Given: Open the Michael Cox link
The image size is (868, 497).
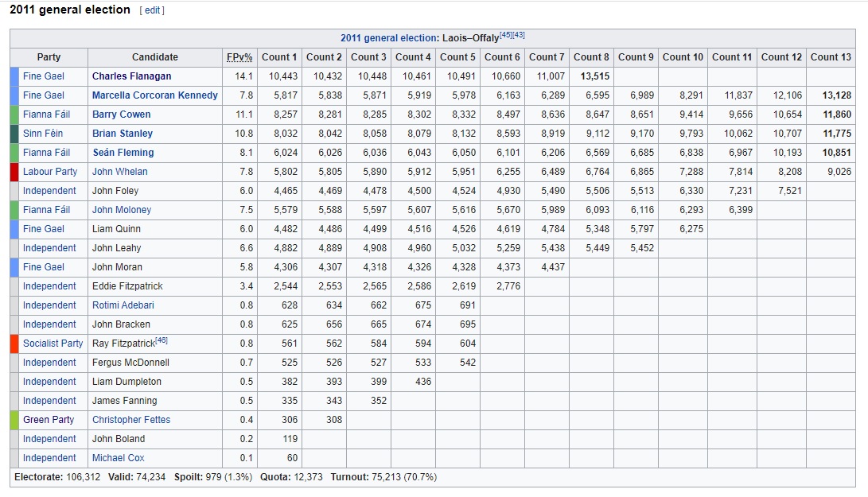Looking at the screenshot, I should [118, 458].
